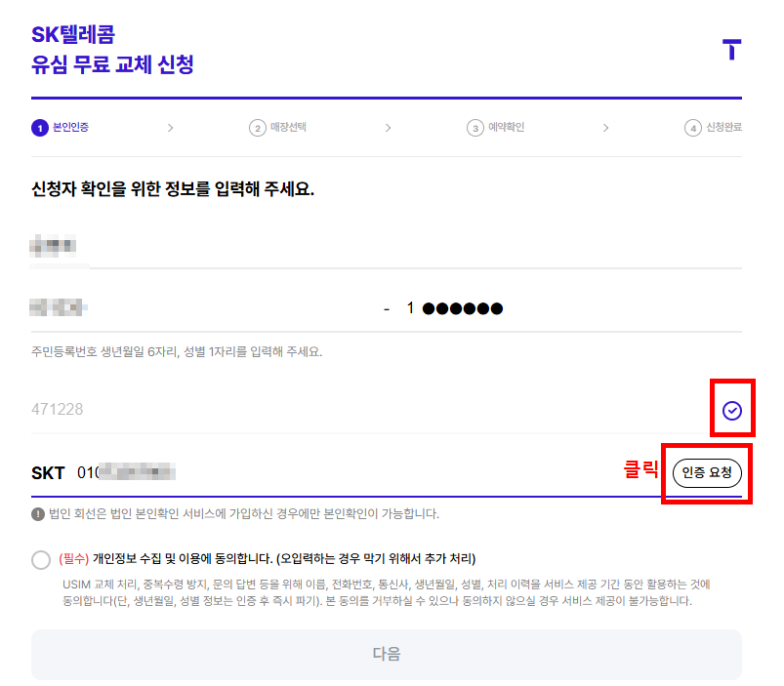Click the 법인 회선은 법인 본인확인 notice text

pyautogui.click(x=244, y=513)
